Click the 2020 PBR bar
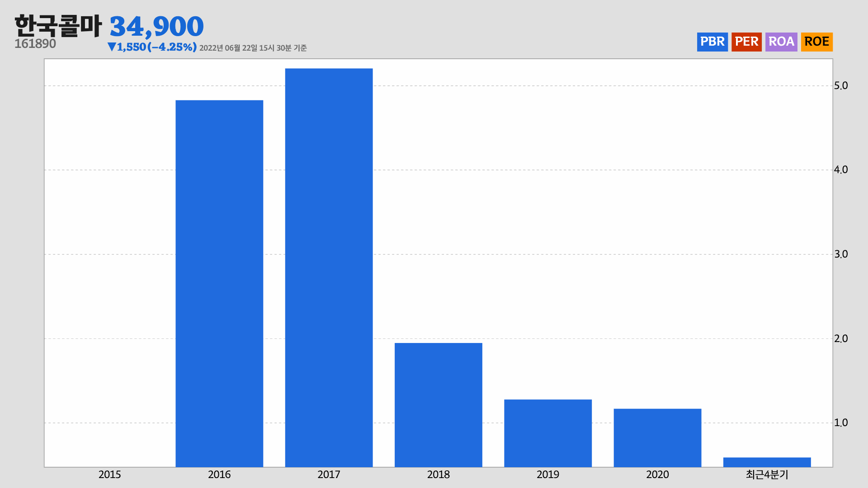The height and width of the screenshot is (488, 868). coord(657,438)
